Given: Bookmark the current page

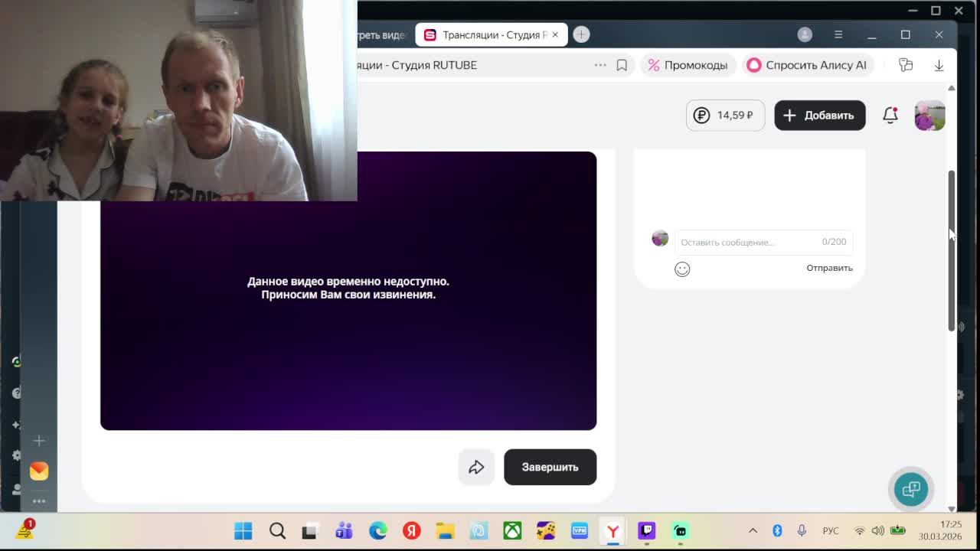Looking at the screenshot, I should click(x=622, y=65).
